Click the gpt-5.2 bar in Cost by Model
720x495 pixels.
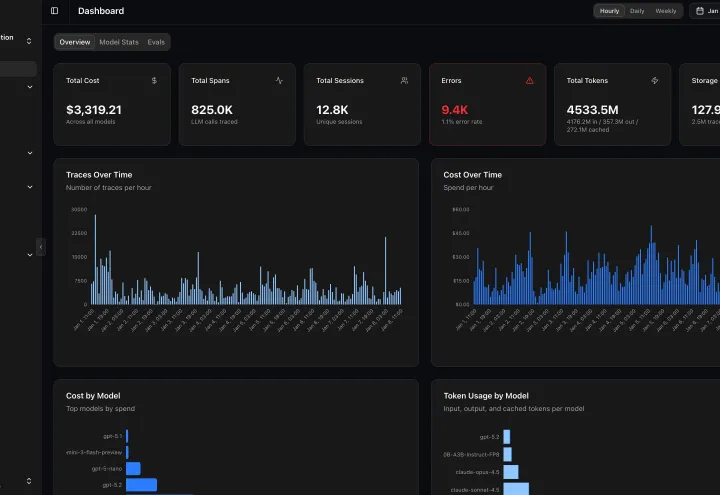coord(141,484)
